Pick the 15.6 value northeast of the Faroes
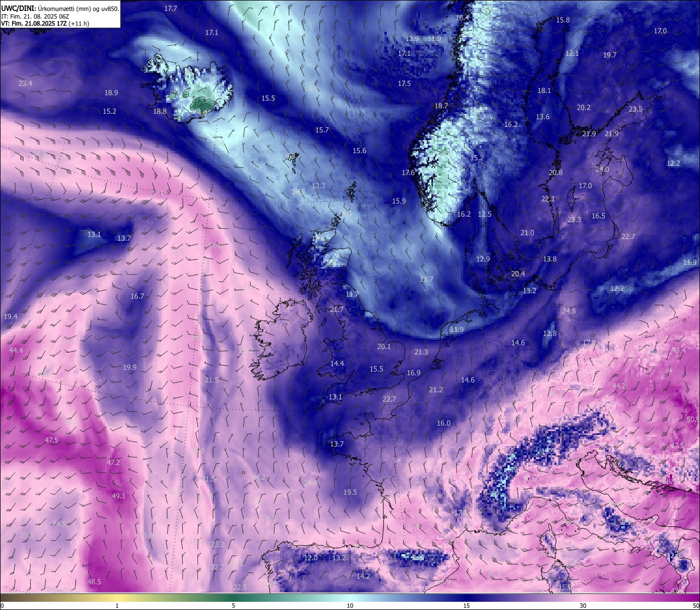700x610 pixels. click(x=359, y=150)
